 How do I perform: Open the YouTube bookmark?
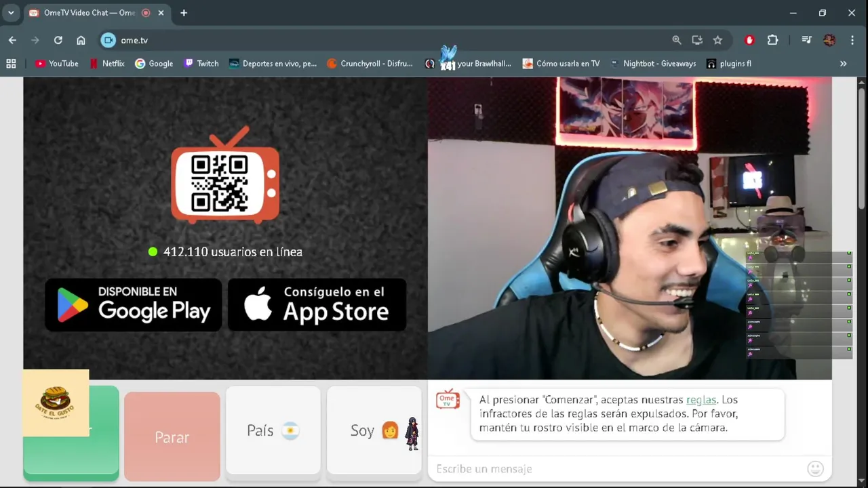(56, 64)
